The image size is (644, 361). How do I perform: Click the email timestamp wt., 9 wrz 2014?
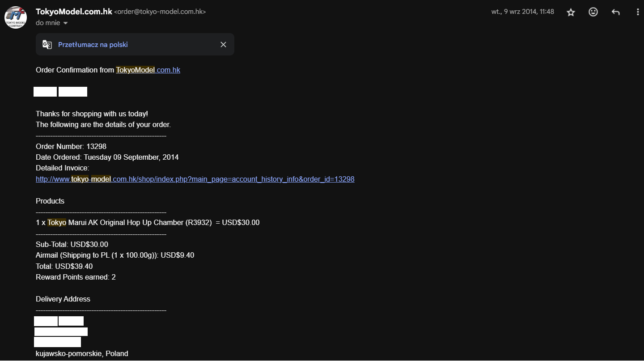(x=522, y=12)
